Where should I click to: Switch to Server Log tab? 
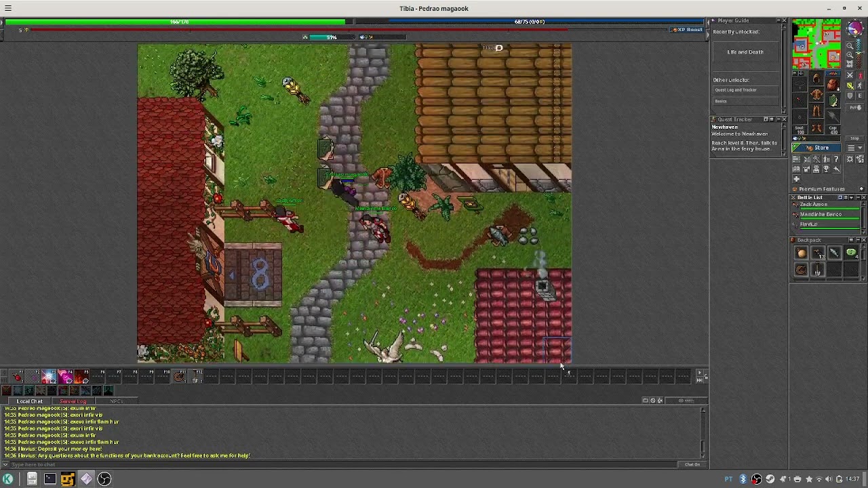pos(73,401)
